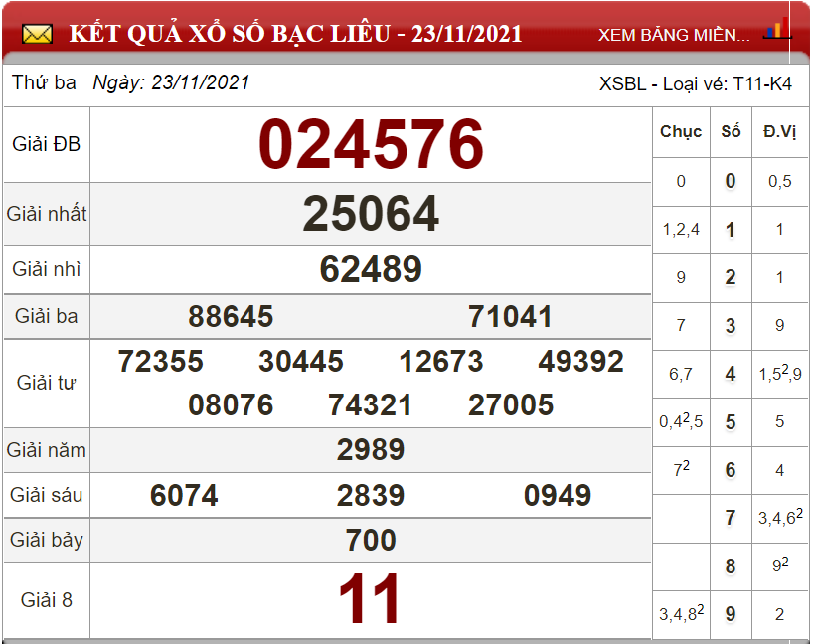
Task: Select fifth prize number 2989
Action: coord(371,450)
